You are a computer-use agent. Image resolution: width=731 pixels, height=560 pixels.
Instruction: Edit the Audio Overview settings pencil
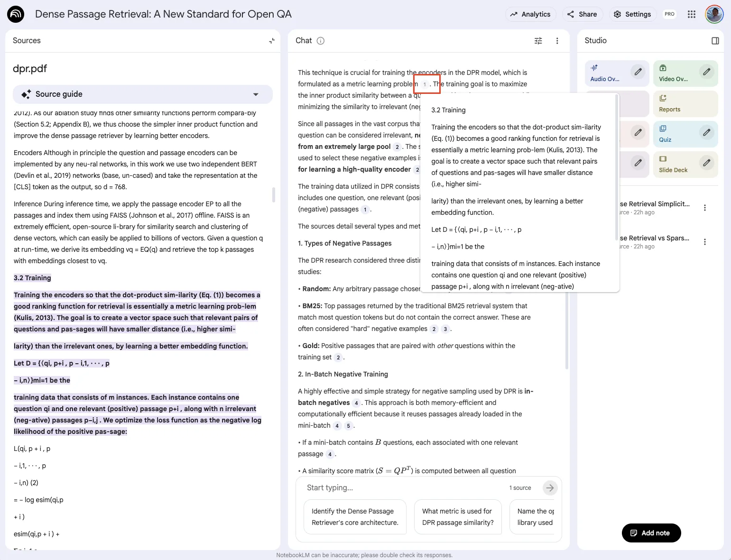point(638,72)
